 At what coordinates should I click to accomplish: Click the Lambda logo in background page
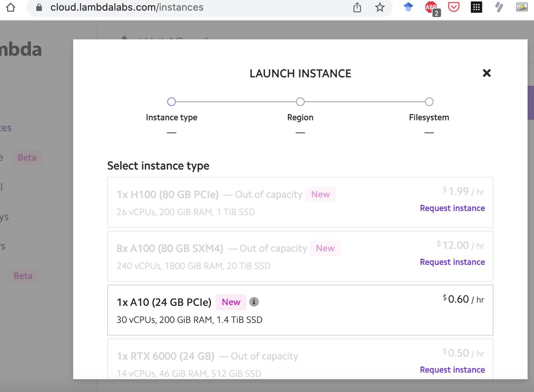point(21,49)
